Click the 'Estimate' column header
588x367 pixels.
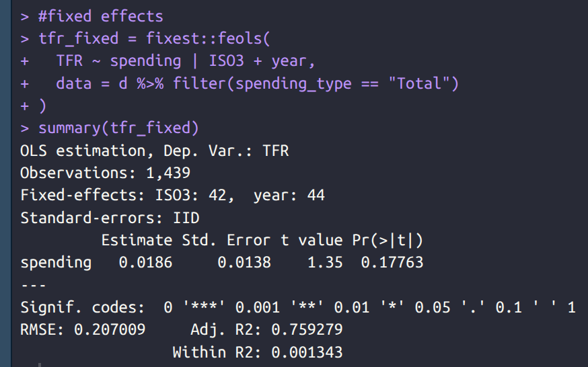click(136, 240)
